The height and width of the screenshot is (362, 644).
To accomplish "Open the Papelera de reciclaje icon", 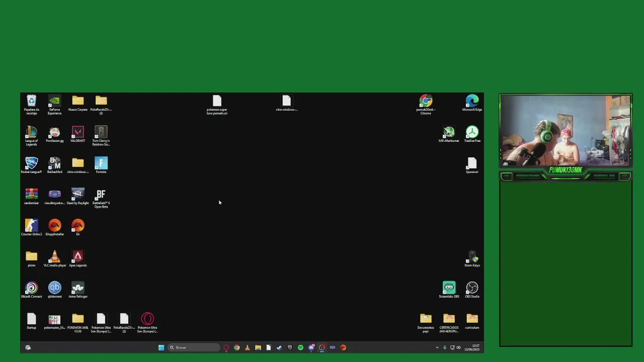I will [x=31, y=104].
